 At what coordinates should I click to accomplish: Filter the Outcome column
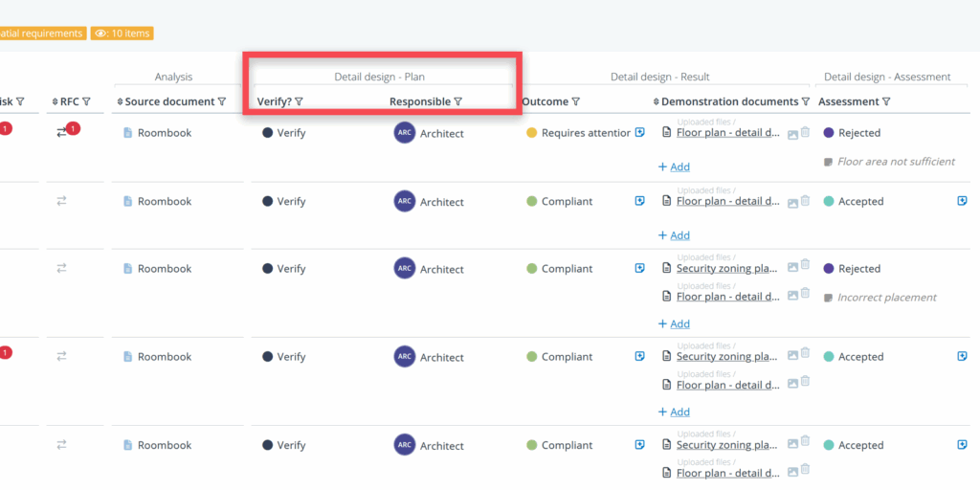tap(576, 101)
